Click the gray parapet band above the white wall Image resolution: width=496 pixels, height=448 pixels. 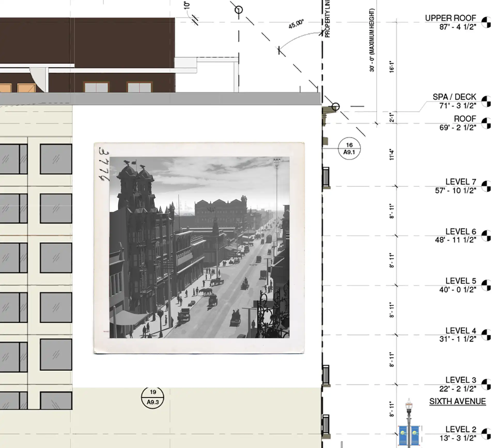(x=160, y=99)
